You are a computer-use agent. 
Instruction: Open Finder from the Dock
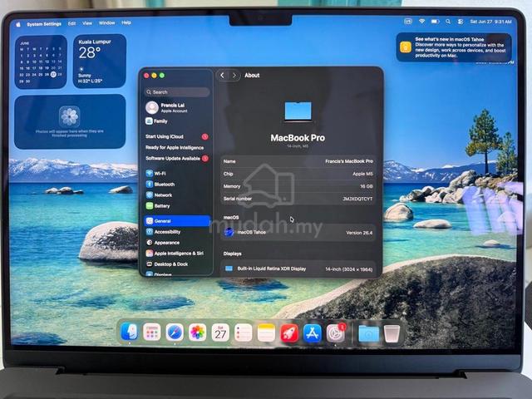[130, 332]
